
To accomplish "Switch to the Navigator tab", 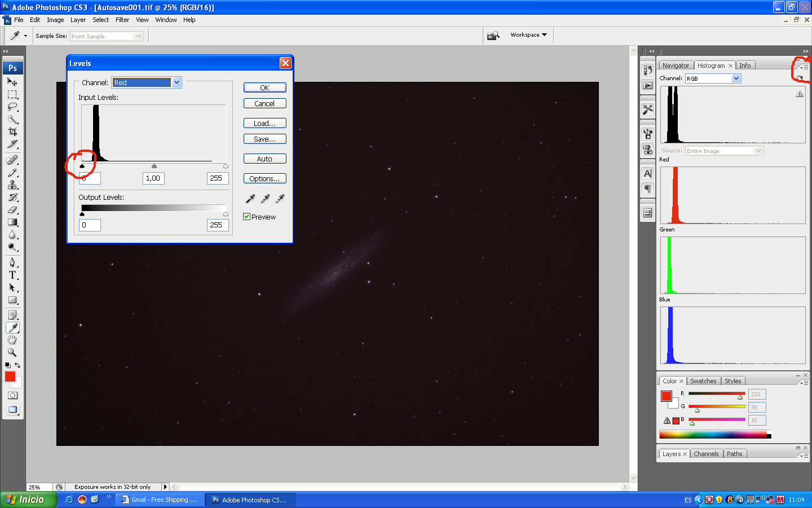I will [x=676, y=65].
